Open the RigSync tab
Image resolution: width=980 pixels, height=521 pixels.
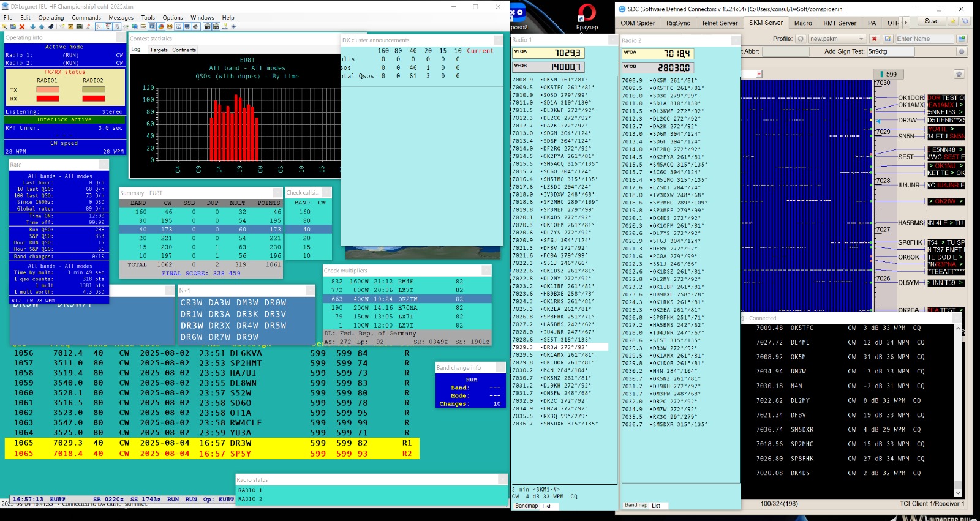click(x=678, y=23)
